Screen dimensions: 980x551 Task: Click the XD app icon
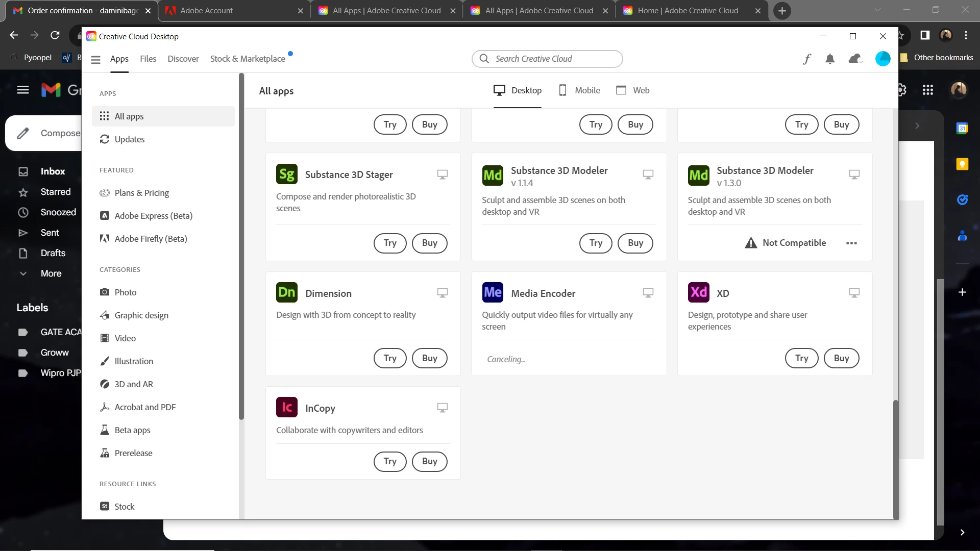point(698,293)
